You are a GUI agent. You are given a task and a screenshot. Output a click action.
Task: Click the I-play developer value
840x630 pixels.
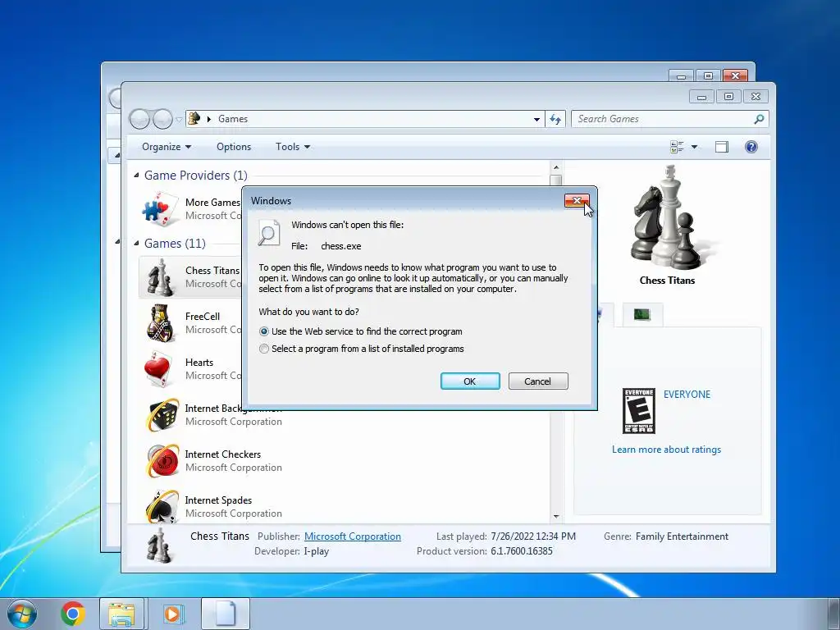click(x=316, y=551)
